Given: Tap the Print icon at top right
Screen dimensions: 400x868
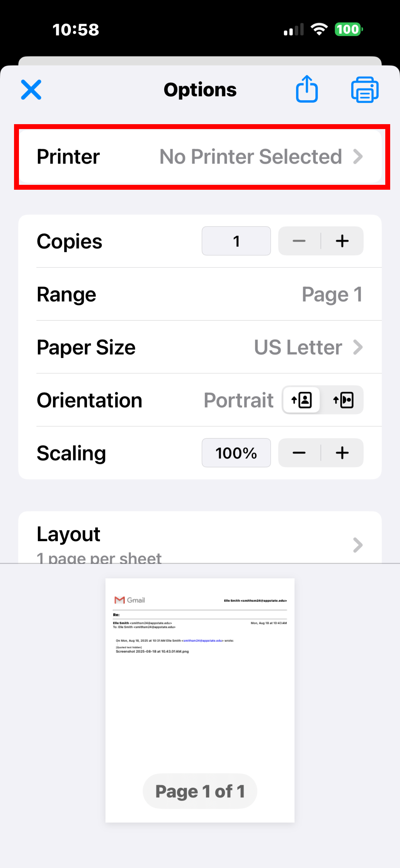Looking at the screenshot, I should tap(365, 89).
